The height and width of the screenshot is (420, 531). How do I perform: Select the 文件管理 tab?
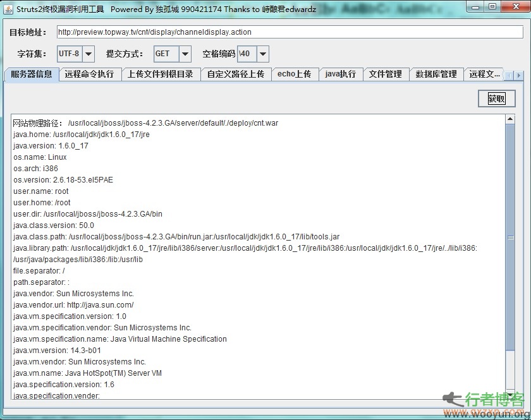point(386,74)
